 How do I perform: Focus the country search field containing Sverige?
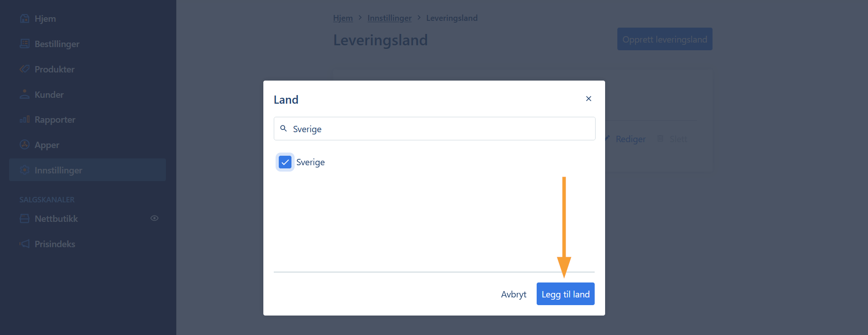coord(434,129)
